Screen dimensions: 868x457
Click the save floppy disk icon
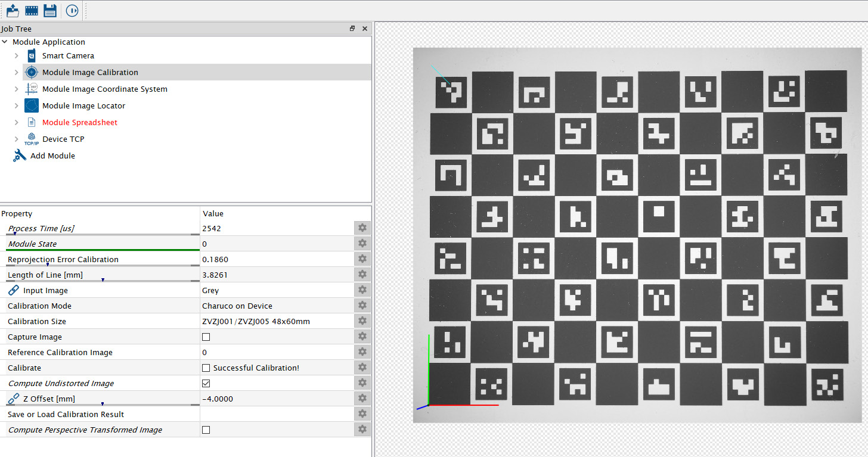coord(50,10)
